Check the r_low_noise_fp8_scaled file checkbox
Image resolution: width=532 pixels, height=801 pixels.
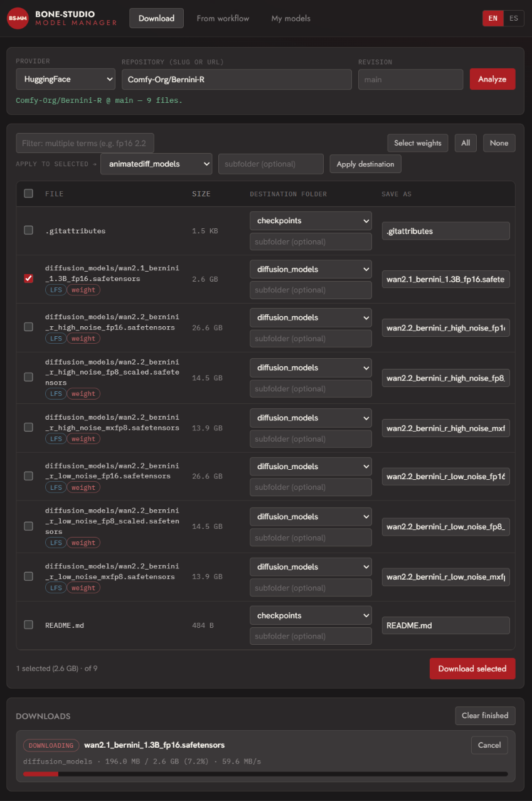(28, 526)
